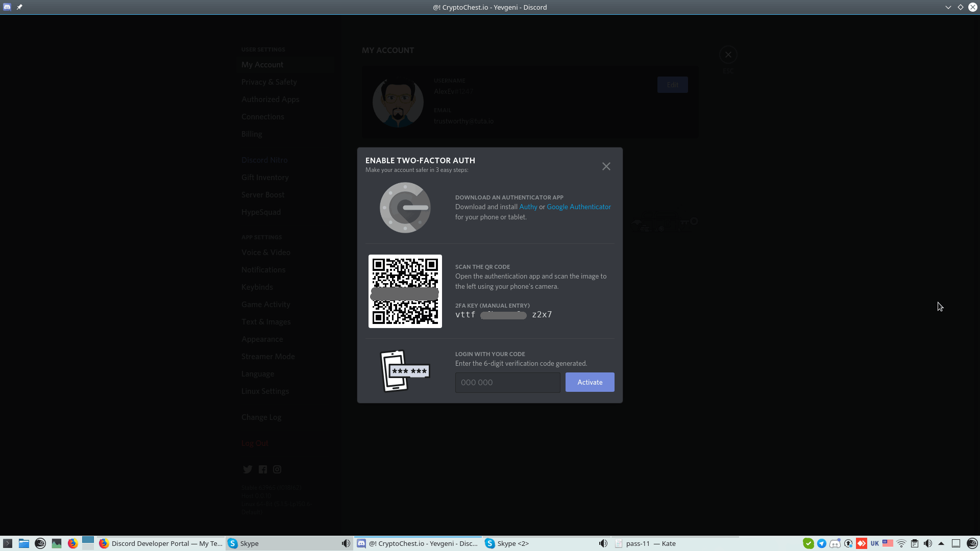The image size is (980, 551).
Task: Open the AnyDesk tray icon
Action: [862, 543]
